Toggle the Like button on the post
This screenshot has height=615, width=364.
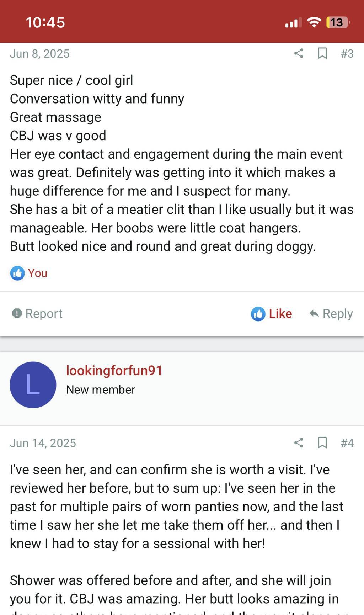point(272,314)
